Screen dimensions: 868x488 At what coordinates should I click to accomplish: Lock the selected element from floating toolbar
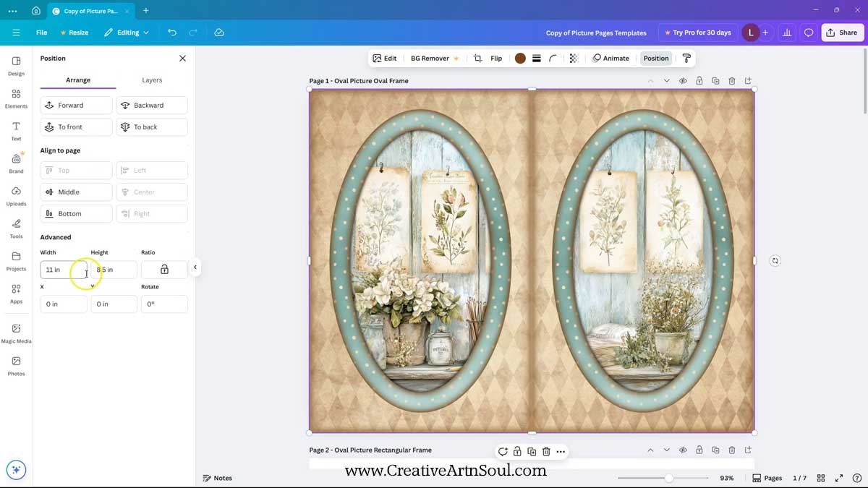click(x=517, y=452)
